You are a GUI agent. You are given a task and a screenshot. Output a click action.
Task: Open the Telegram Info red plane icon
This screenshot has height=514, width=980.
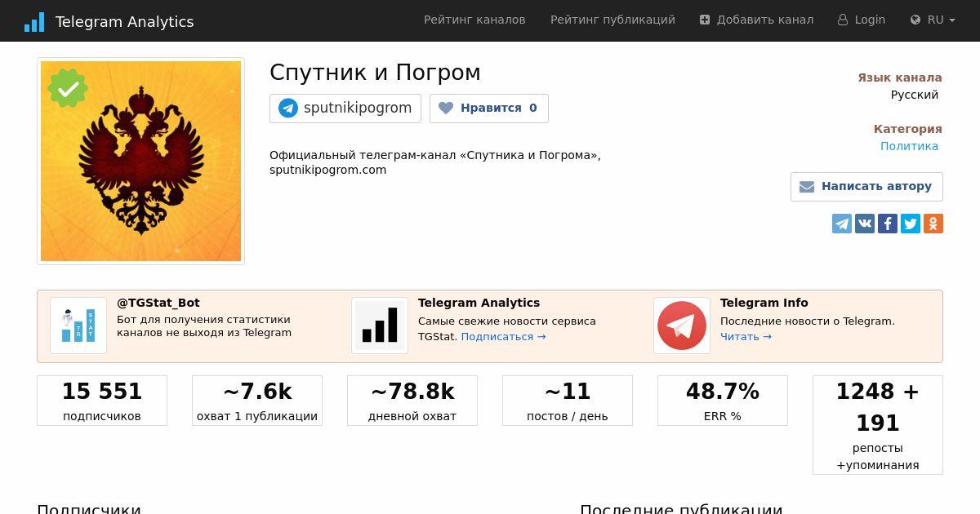682,326
